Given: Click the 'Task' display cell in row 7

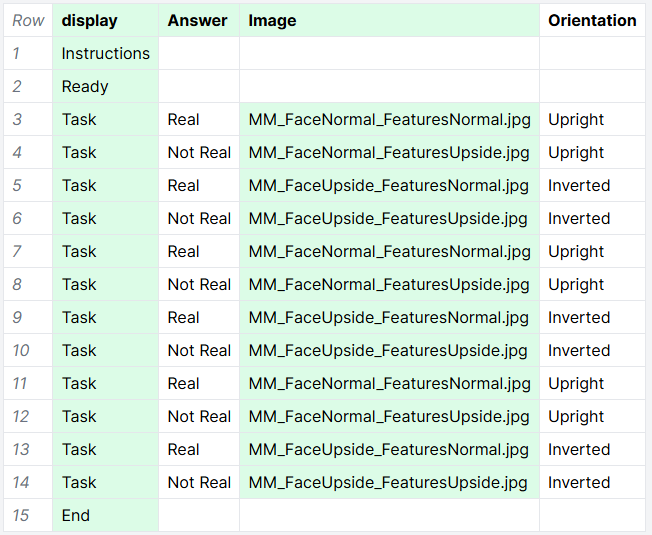Looking at the screenshot, I should click(x=105, y=251).
